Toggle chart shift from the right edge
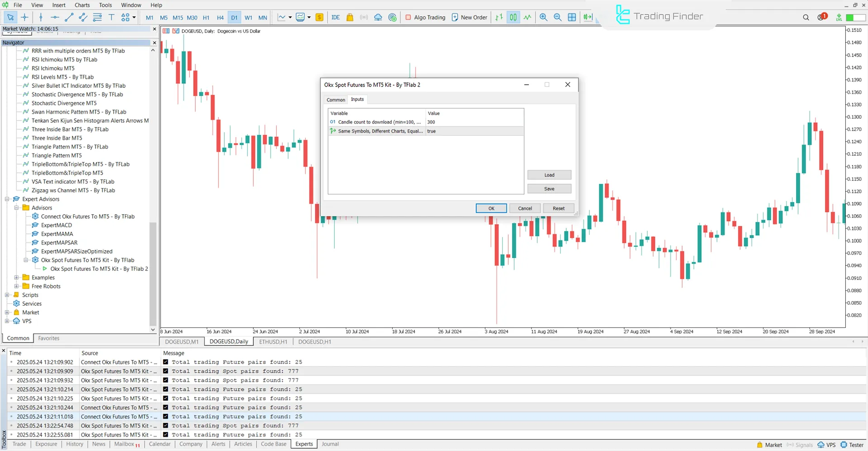The width and height of the screenshot is (868, 451). (588, 17)
